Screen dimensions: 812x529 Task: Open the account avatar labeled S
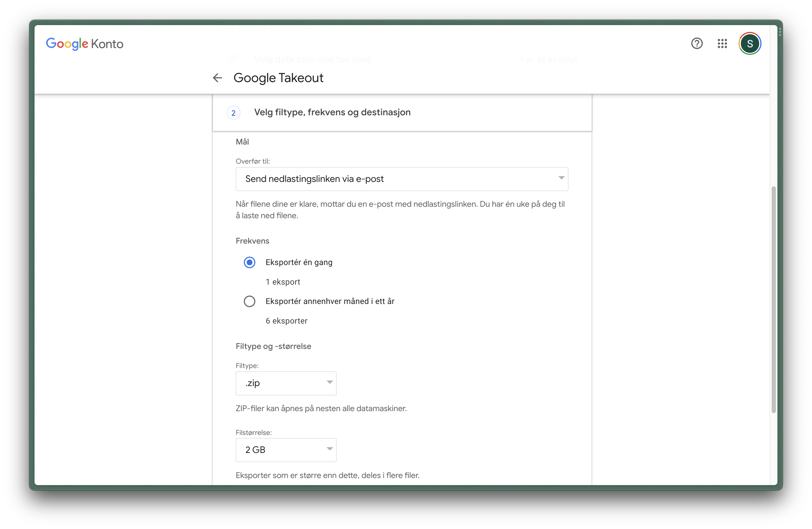pyautogui.click(x=749, y=44)
